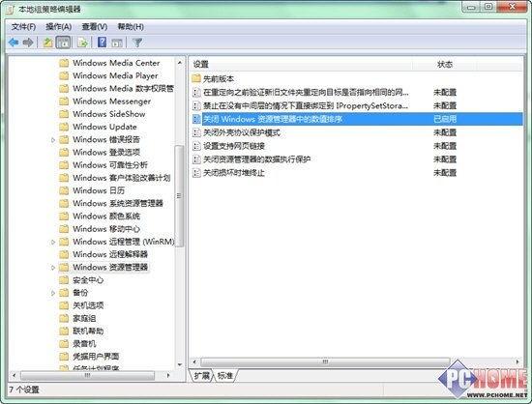Click policy icon beside 关闭外壳协议保护模式
Screen dimensions: 532x404
pos(196,132)
